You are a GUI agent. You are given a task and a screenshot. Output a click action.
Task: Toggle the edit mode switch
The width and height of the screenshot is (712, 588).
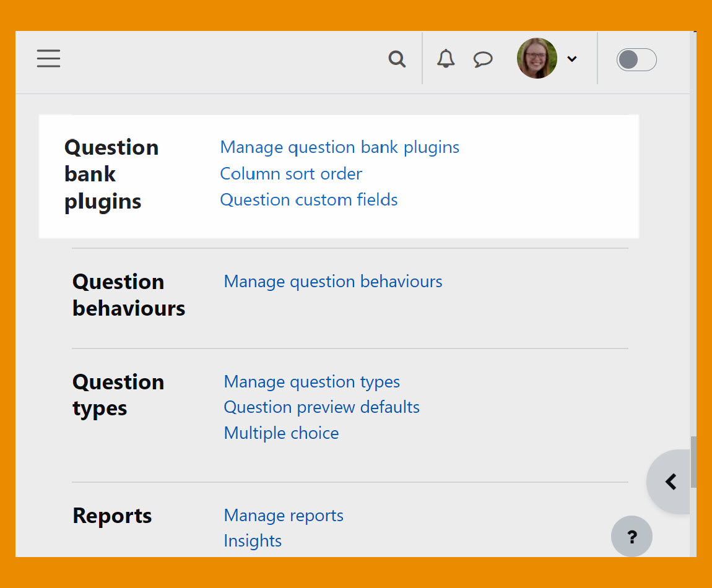click(x=636, y=60)
